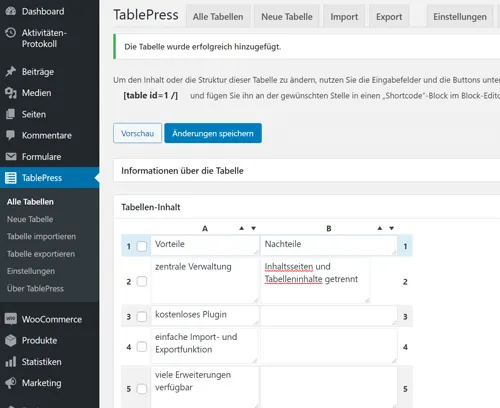Click the Vorschau button

(137, 133)
